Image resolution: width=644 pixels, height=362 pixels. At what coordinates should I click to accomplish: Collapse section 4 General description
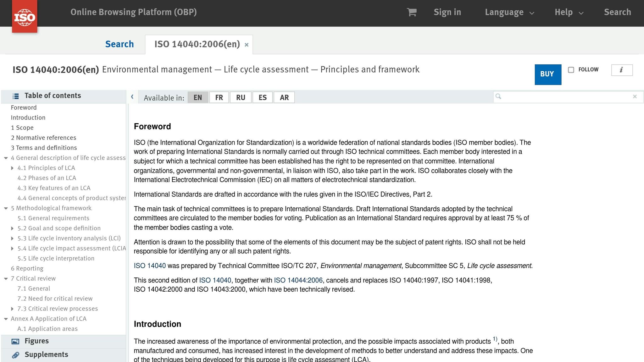(x=6, y=158)
